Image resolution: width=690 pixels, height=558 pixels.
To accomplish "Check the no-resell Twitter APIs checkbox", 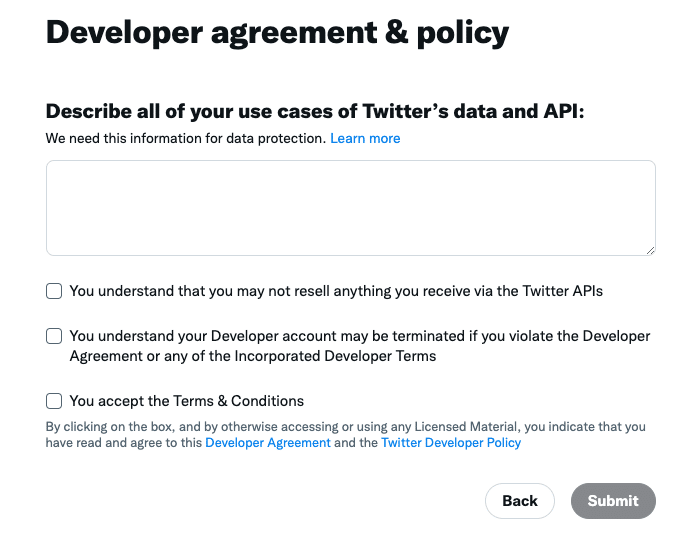I will (x=54, y=291).
